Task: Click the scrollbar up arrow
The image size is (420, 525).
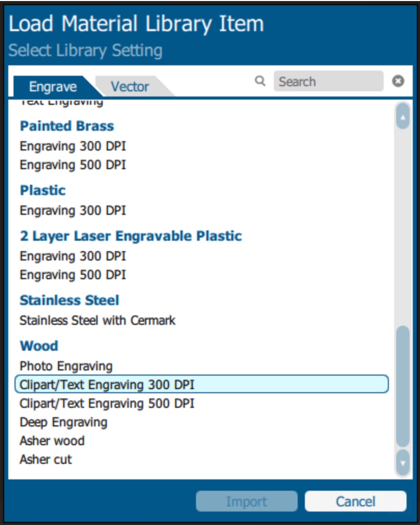Action: coord(402,117)
